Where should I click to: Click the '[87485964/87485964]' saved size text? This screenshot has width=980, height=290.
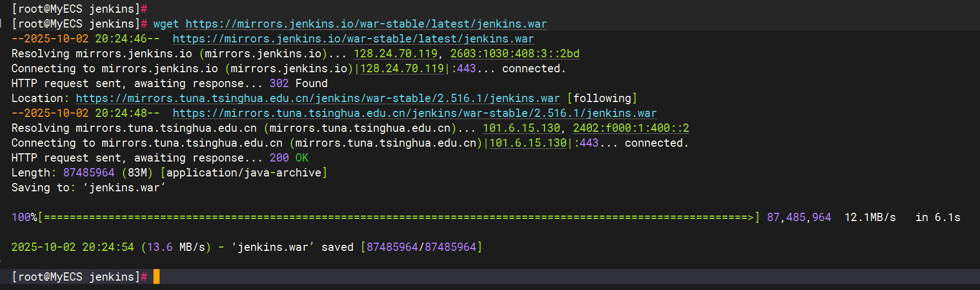click(x=421, y=247)
